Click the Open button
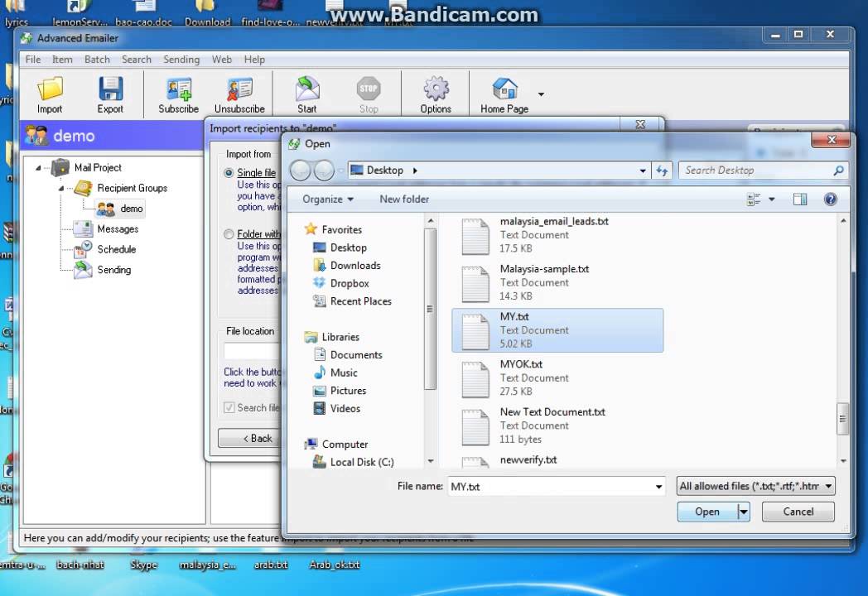The width and height of the screenshot is (868, 596). click(707, 512)
